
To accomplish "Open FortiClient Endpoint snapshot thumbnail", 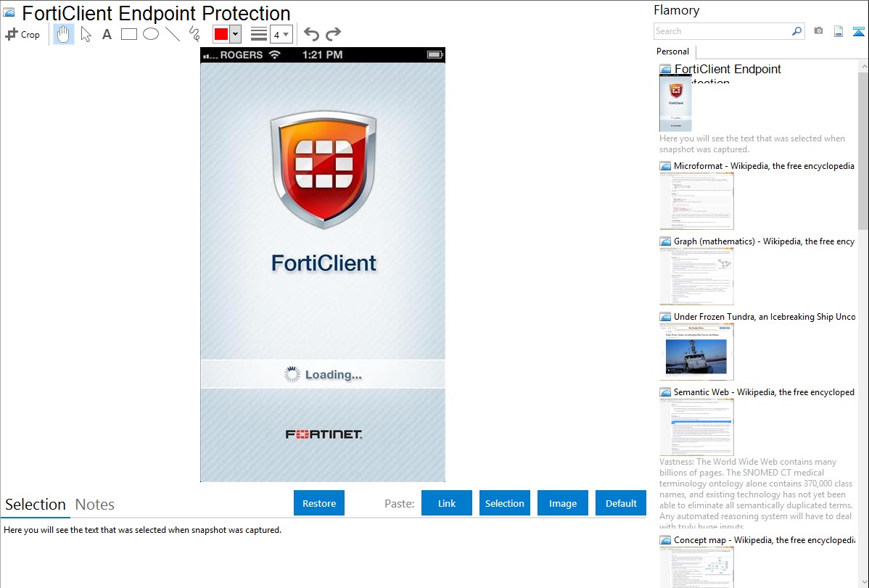I will [x=675, y=104].
